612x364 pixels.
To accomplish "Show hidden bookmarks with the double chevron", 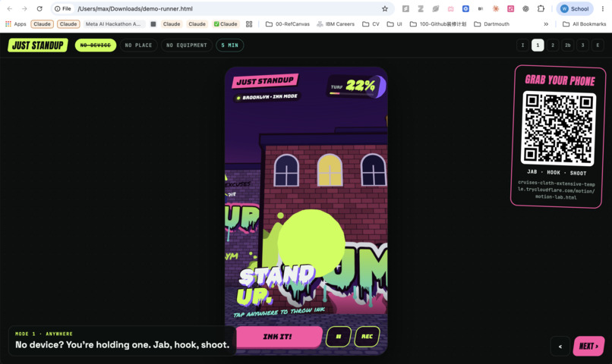I will [546, 24].
